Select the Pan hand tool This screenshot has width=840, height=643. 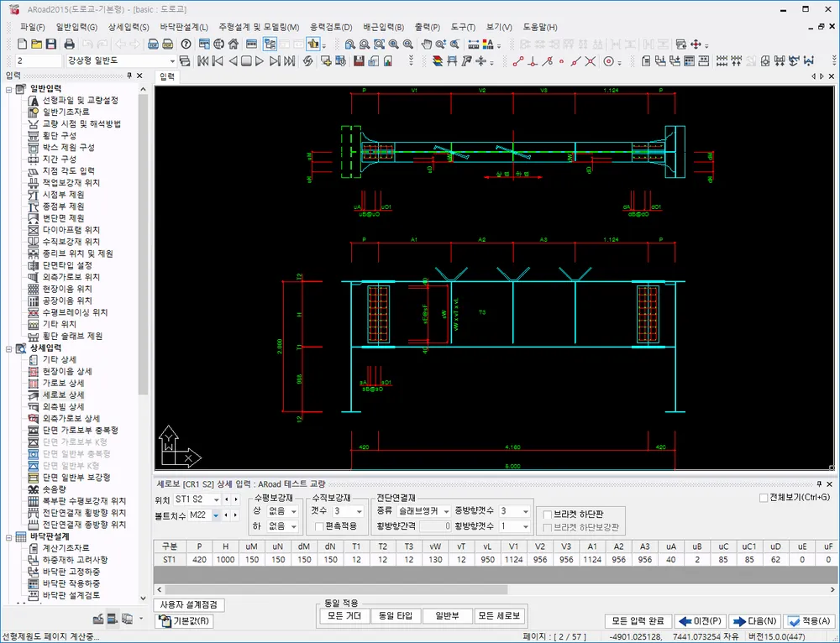427,44
